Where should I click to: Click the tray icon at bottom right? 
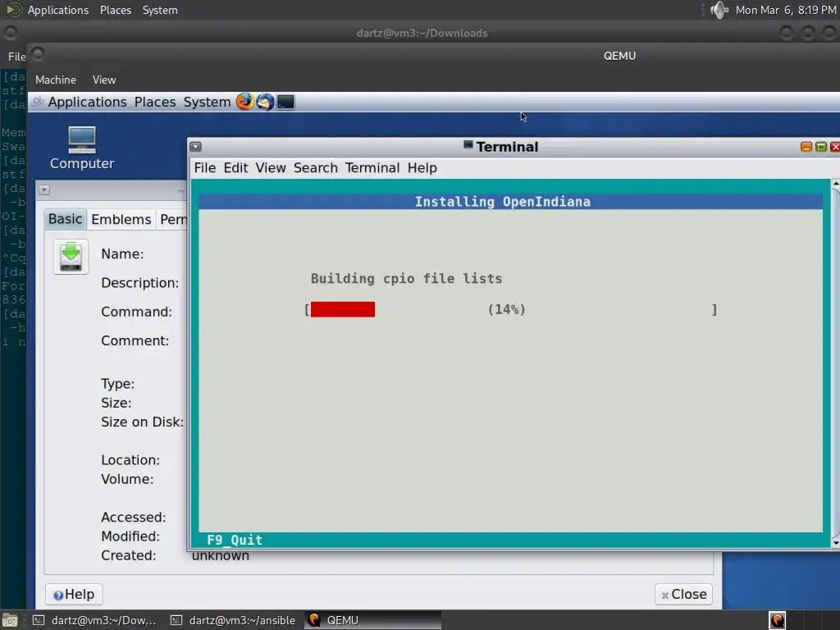[x=777, y=620]
